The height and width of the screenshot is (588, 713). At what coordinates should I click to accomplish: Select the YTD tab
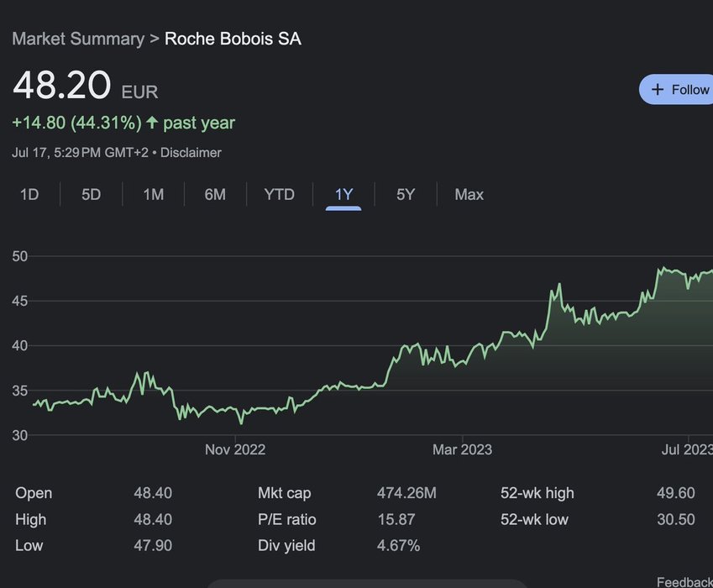pos(280,195)
